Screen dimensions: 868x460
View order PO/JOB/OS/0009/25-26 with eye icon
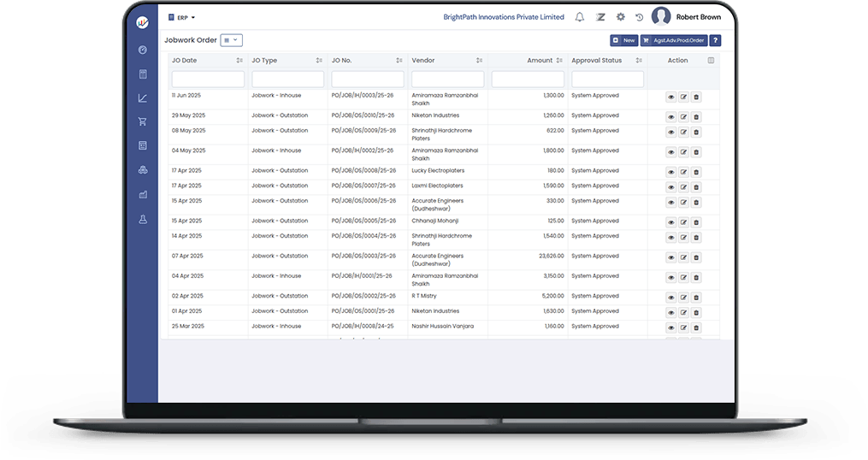[671, 132]
